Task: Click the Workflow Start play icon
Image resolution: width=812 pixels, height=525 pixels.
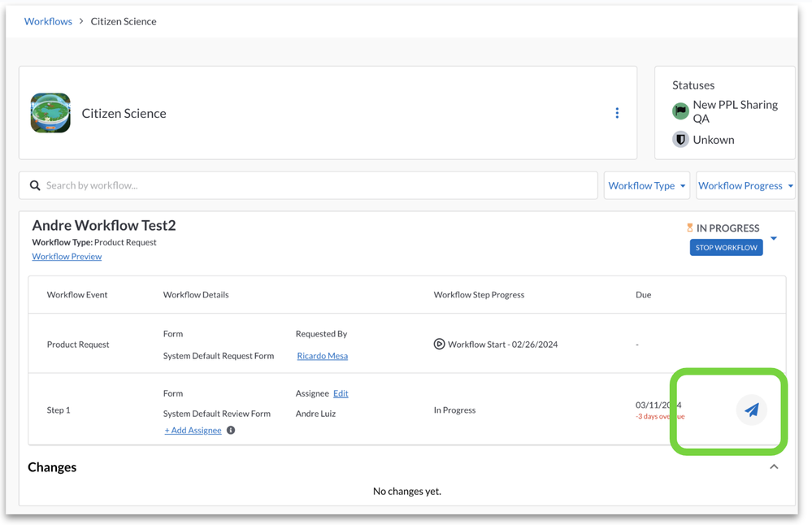Action: [x=439, y=345]
